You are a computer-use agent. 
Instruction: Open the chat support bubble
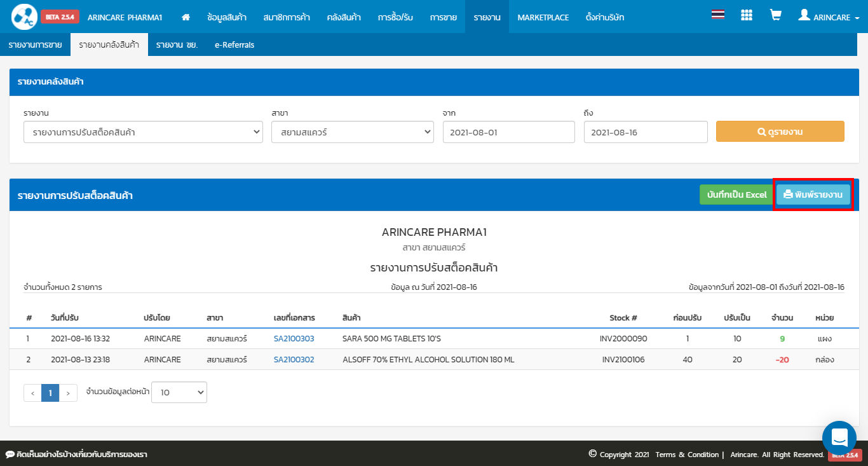[x=839, y=437]
